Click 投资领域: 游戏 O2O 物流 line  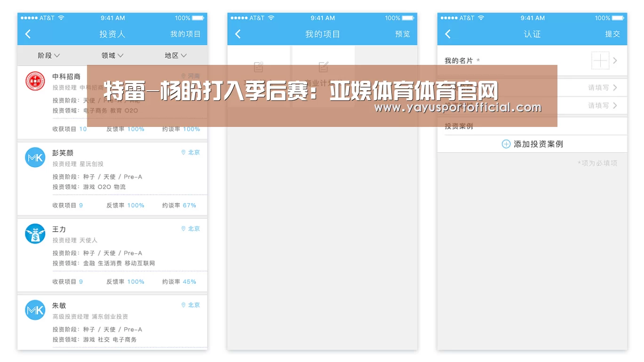point(89,187)
